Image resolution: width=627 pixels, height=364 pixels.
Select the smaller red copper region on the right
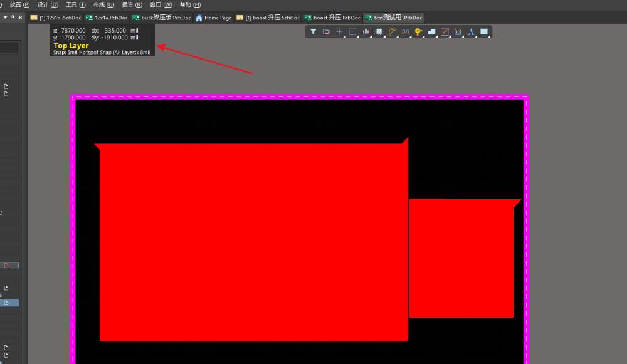(x=461, y=258)
